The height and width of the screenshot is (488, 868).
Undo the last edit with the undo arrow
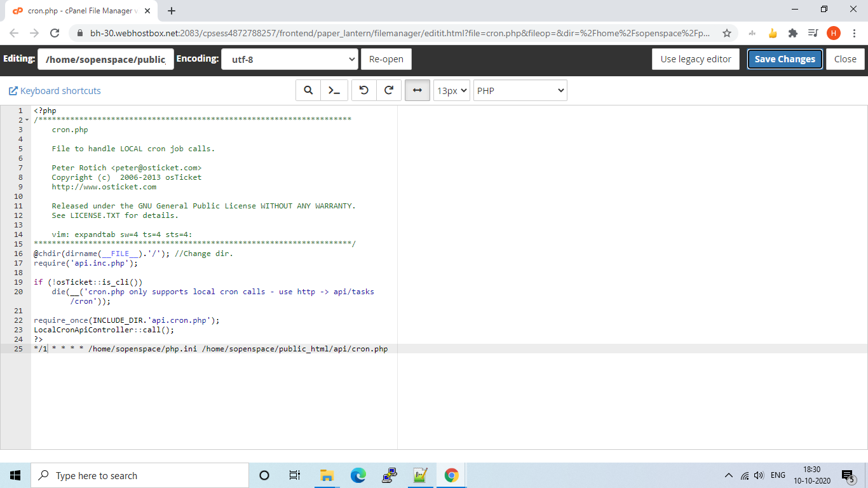[x=363, y=90]
